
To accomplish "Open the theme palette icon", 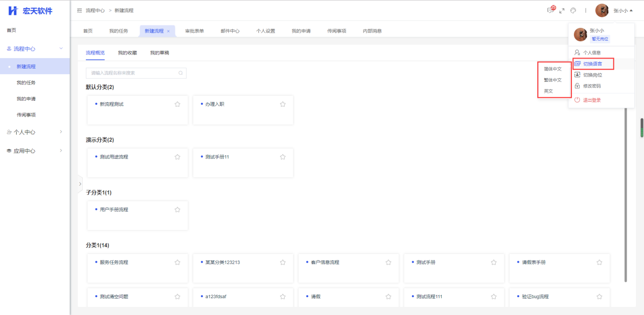I will coord(573,11).
